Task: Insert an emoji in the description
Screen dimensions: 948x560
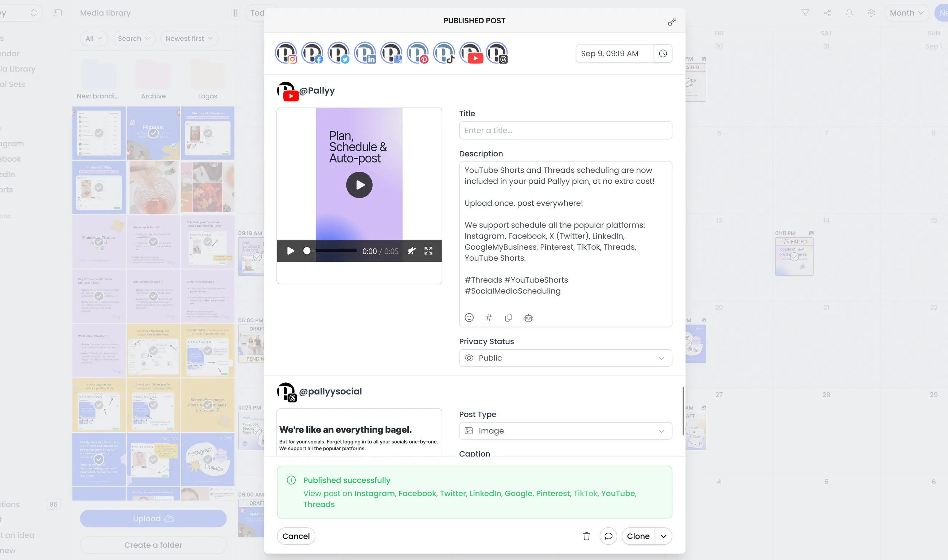Action: pyautogui.click(x=469, y=318)
